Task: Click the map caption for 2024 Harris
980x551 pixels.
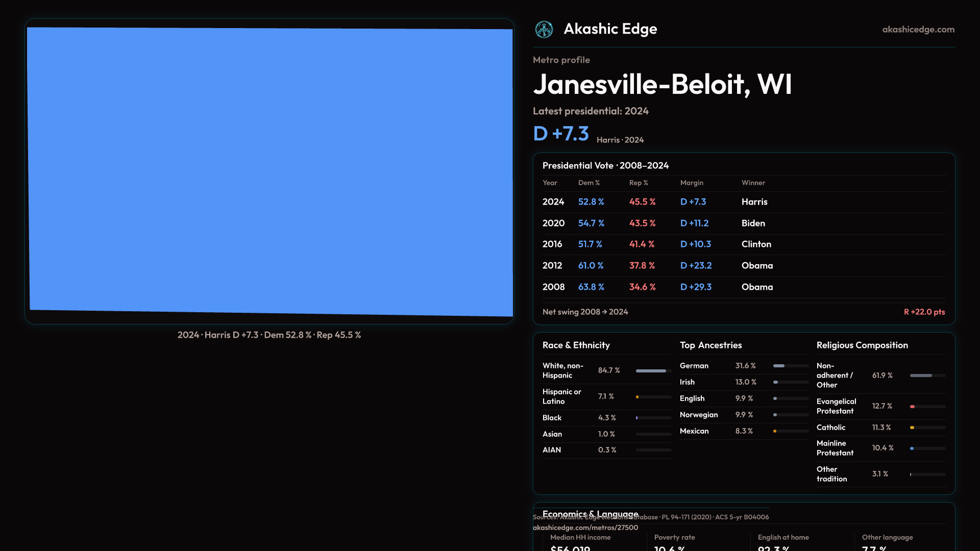Action: [x=269, y=335]
